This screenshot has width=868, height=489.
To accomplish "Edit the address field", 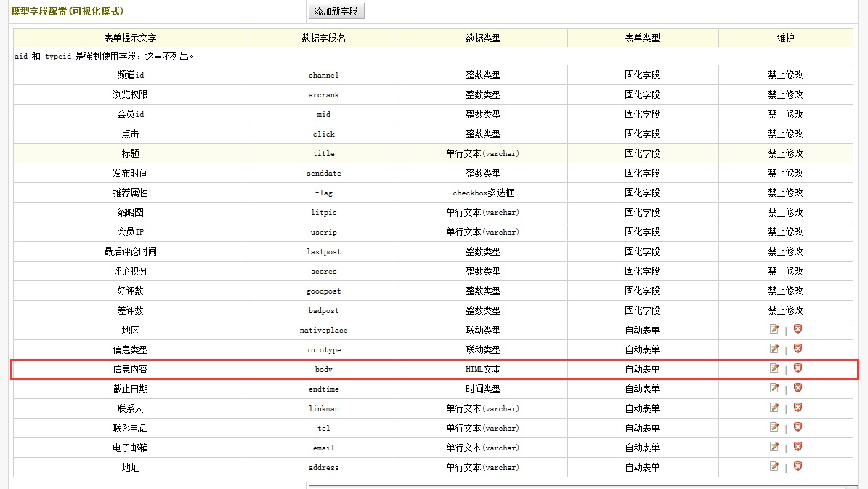I will (774, 467).
